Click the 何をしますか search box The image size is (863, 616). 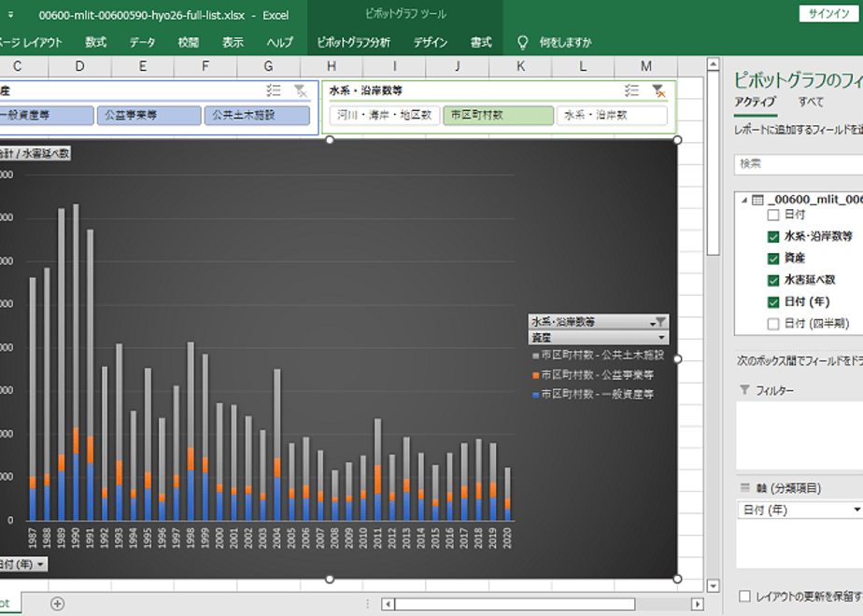(565, 42)
